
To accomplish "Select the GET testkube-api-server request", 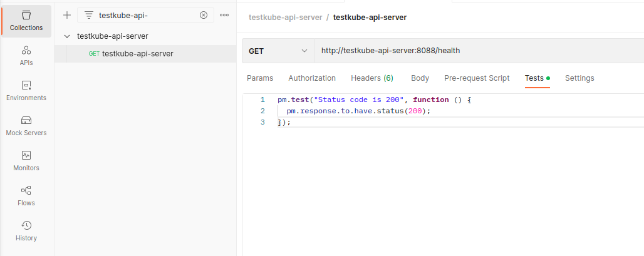I will [x=137, y=54].
